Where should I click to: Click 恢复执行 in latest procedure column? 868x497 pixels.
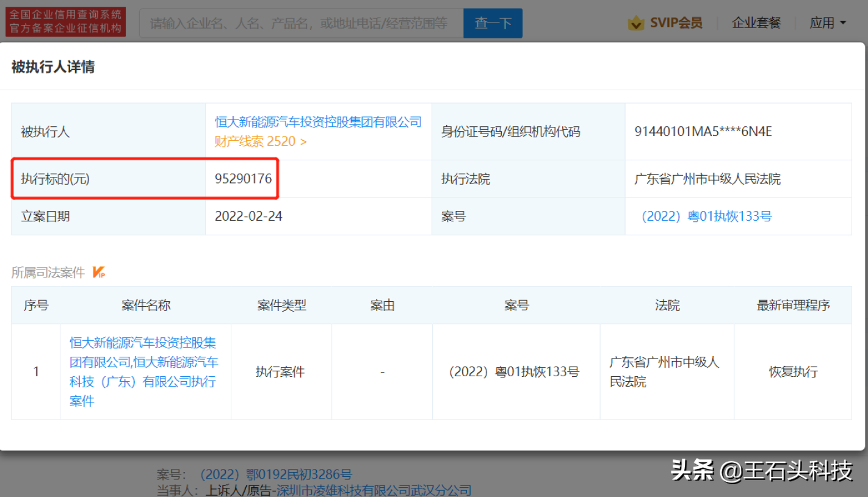pos(793,372)
